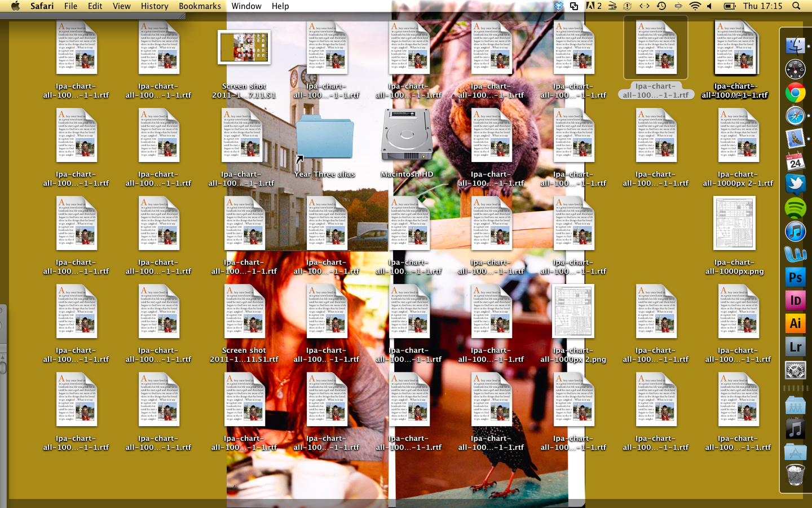The width and height of the screenshot is (812, 508).
Task: Open the Music folder stack in Dock
Action: (x=795, y=429)
